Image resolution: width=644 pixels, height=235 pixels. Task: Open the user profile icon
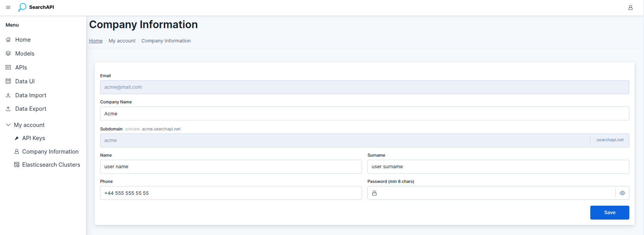pos(630,7)
